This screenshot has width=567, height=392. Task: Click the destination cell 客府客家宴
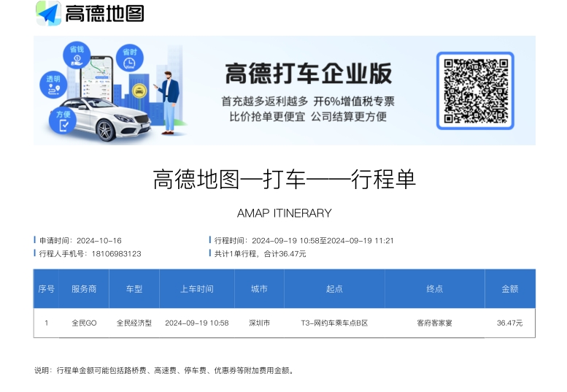pos(434,323)
